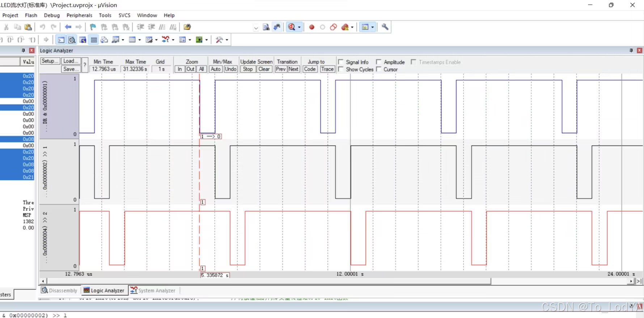The height and width of the screenshot is (318, 644).
Task: Insert a bookmark with the flag icon
Action: [93, 27]
